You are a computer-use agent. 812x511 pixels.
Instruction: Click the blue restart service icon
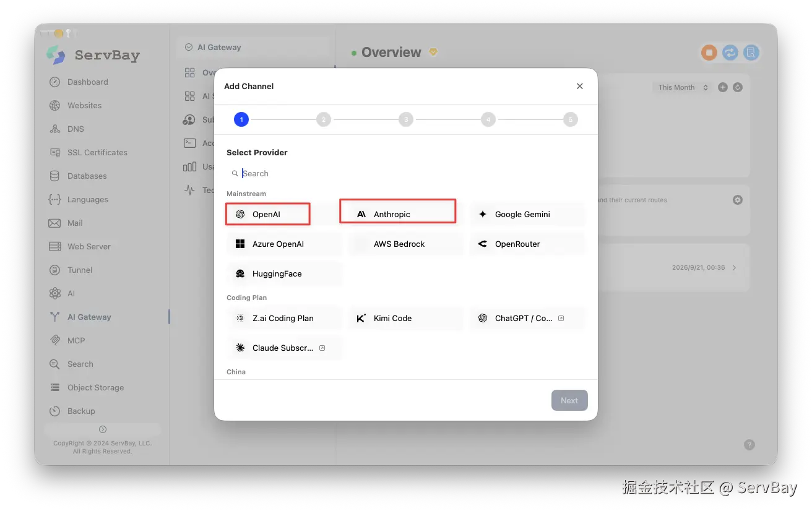(730, 53)
